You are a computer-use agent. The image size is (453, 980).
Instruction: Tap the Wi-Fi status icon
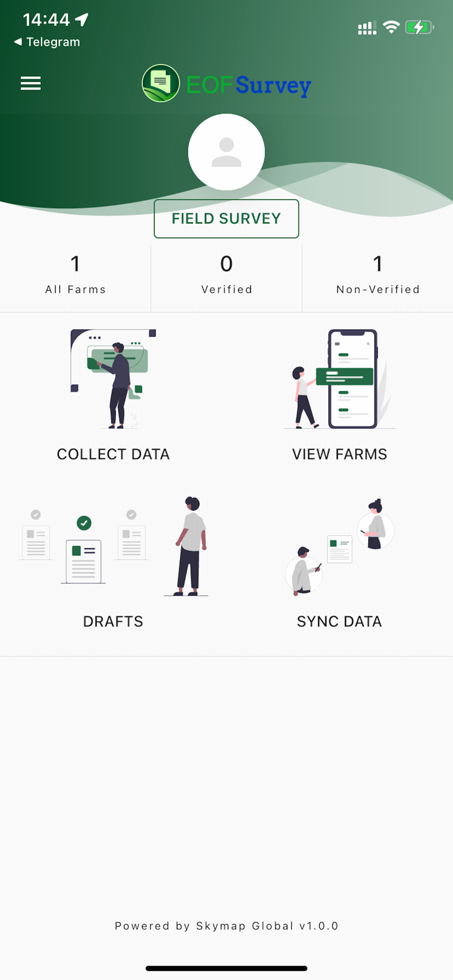coord(391,27)
